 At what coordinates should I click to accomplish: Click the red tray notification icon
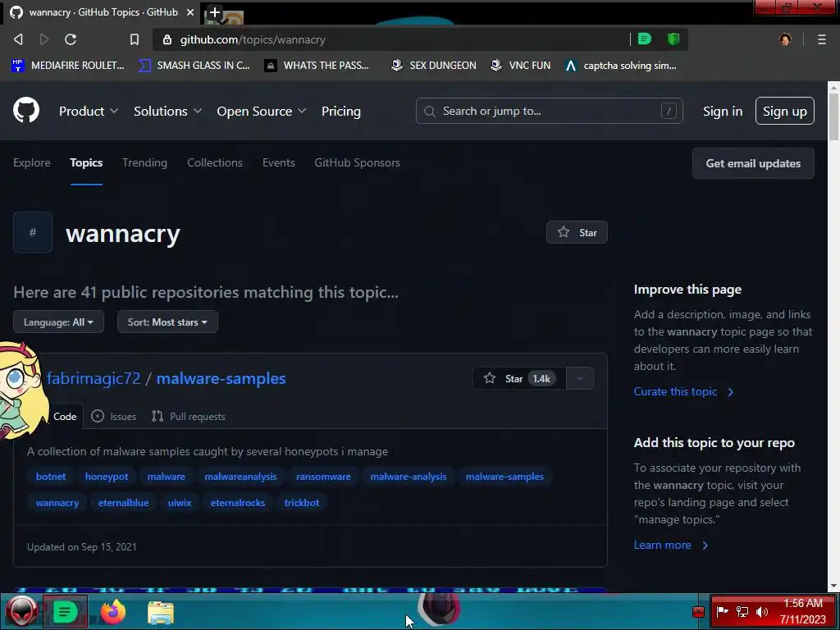click(697, 611)
